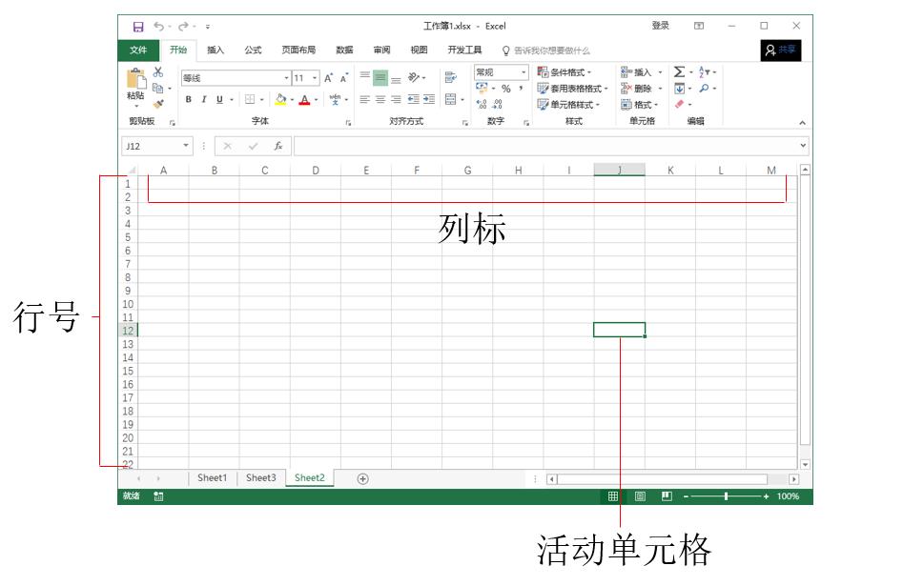This screenshot has height=586, width=924.
Task: Click the fill color bucket icon
Action: (x=282, y=99)
